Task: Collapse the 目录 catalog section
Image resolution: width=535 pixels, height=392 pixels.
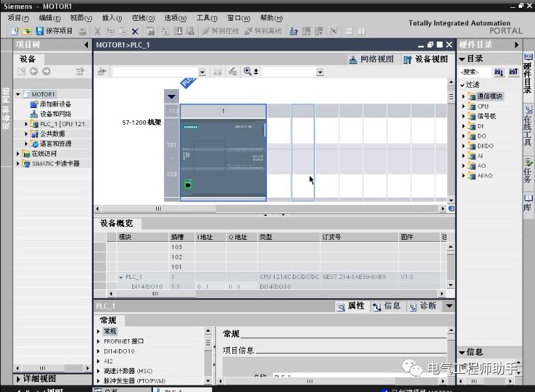Action: tap(462, 59)
